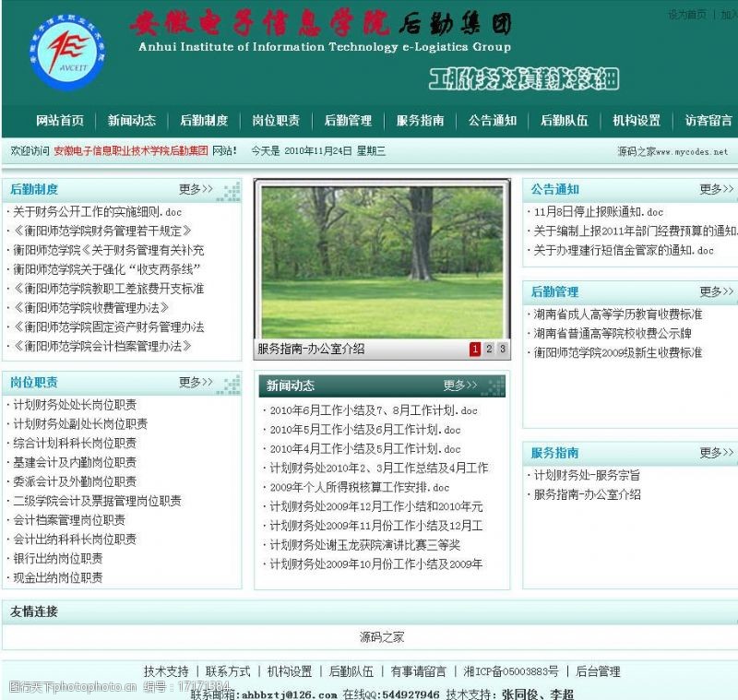Expand 更多>> in the 新闻动态 panel
This screenshot has height=700, width=738.
coord(460,386)
